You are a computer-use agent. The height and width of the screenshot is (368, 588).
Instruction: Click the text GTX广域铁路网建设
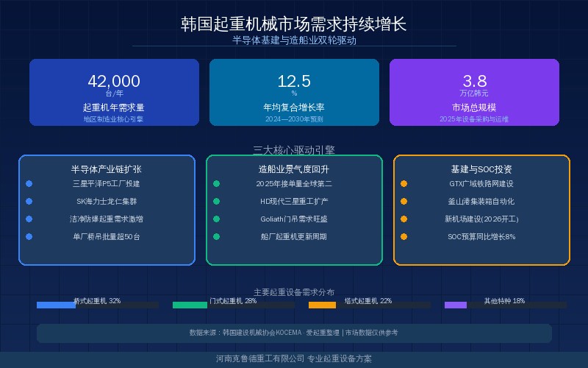click(481, 183)
